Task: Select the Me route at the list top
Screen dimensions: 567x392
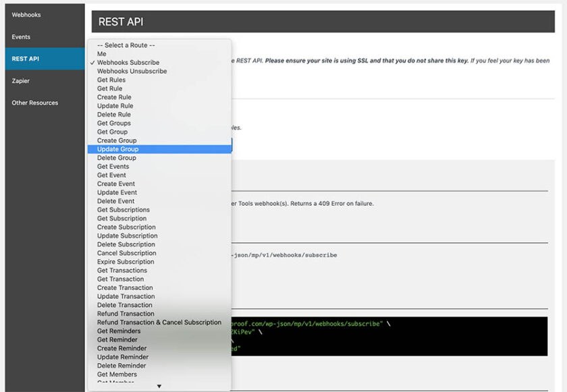Action: [x=101, y=53]
